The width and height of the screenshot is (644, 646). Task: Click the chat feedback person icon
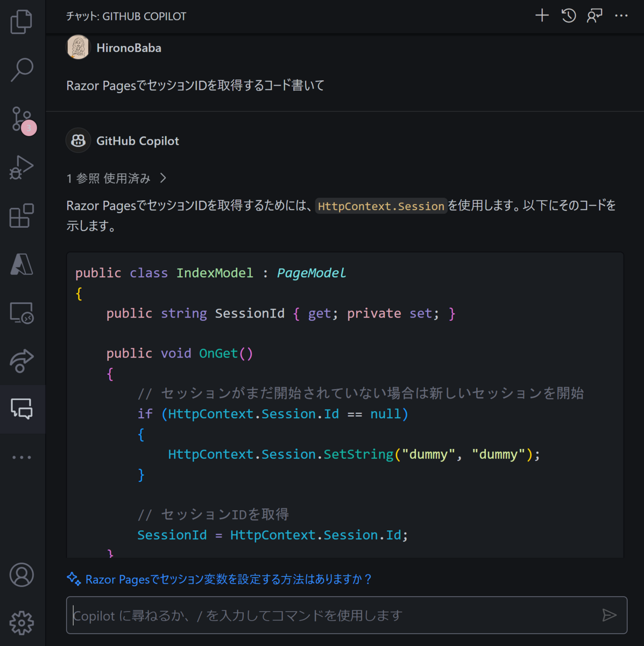[595, 16]
